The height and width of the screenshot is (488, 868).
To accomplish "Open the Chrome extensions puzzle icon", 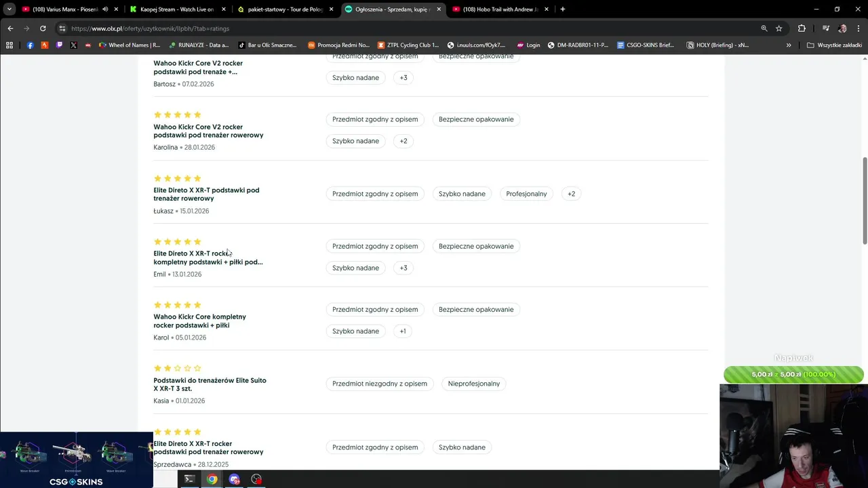I will [x=802, y=28].
